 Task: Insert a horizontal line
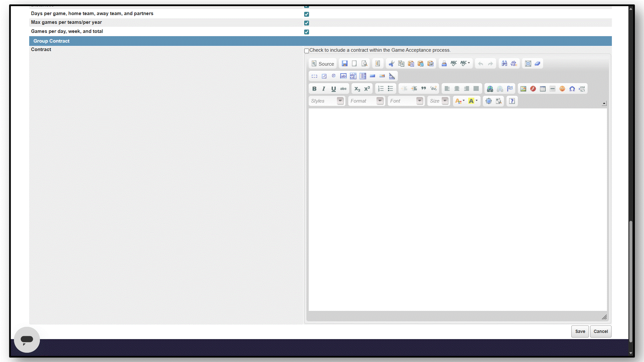[x=552, y=89]
